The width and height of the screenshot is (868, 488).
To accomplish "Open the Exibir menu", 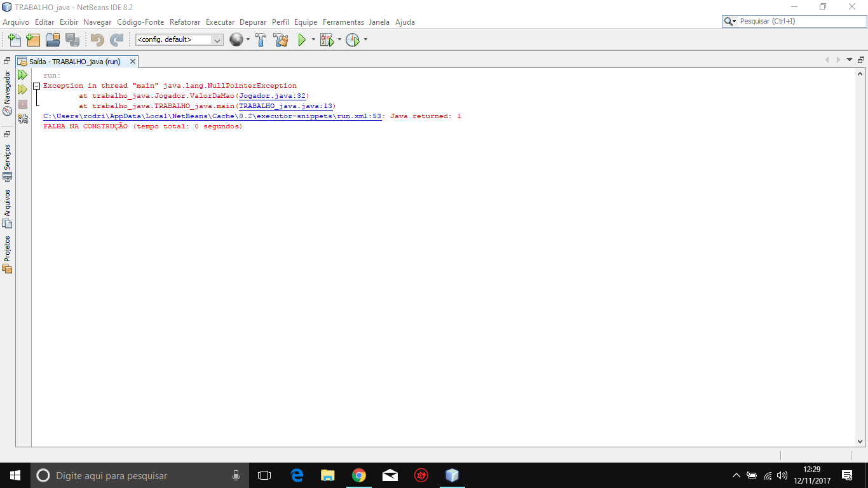I will 69,22.
